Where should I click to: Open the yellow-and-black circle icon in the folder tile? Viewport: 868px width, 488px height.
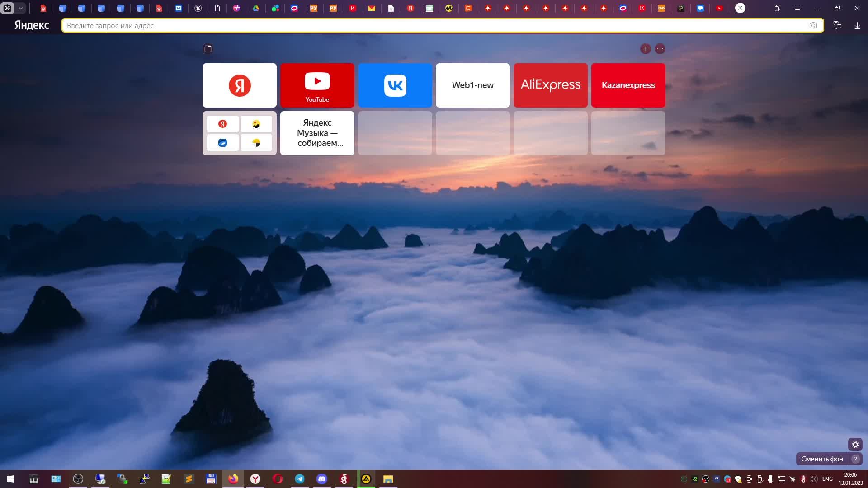(x=256, y=143)
